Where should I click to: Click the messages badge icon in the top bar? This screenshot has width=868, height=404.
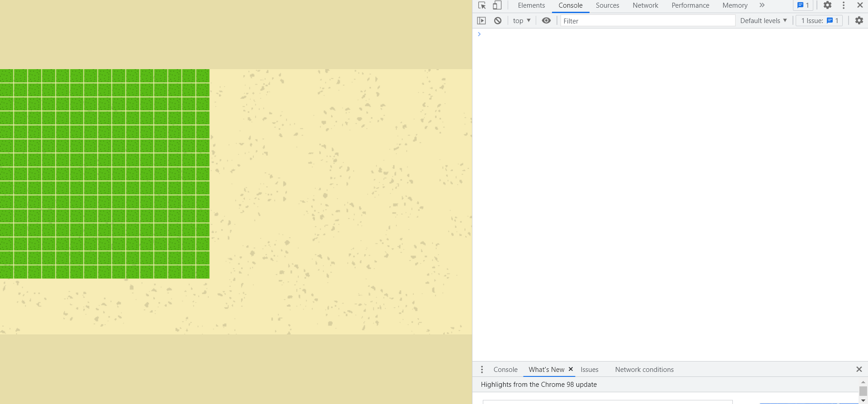point(803,5)
